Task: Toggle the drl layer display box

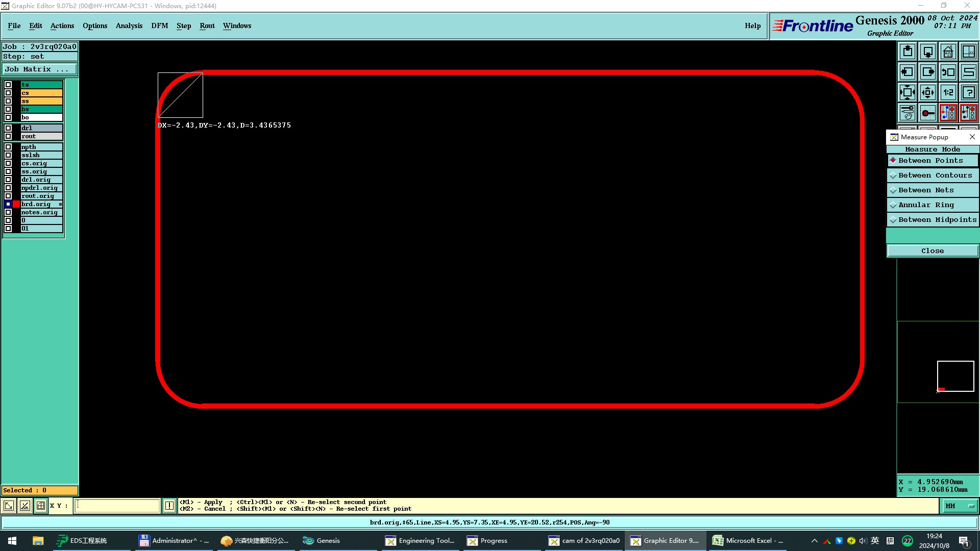Action: coord(8,128)
